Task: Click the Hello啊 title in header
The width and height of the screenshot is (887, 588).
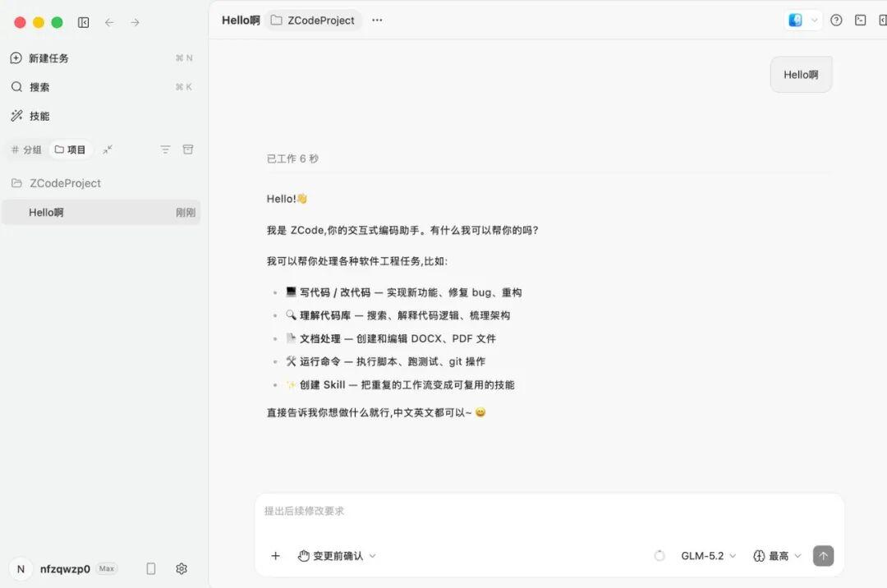Action: (x=241, y=21)
